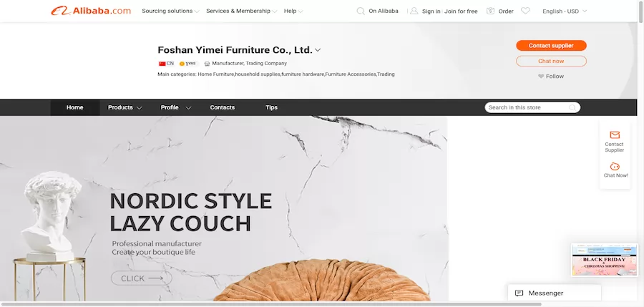Click the Sign in person icon
The height and width of the screenshot is (307, 644).
click(x=414, y=11)
